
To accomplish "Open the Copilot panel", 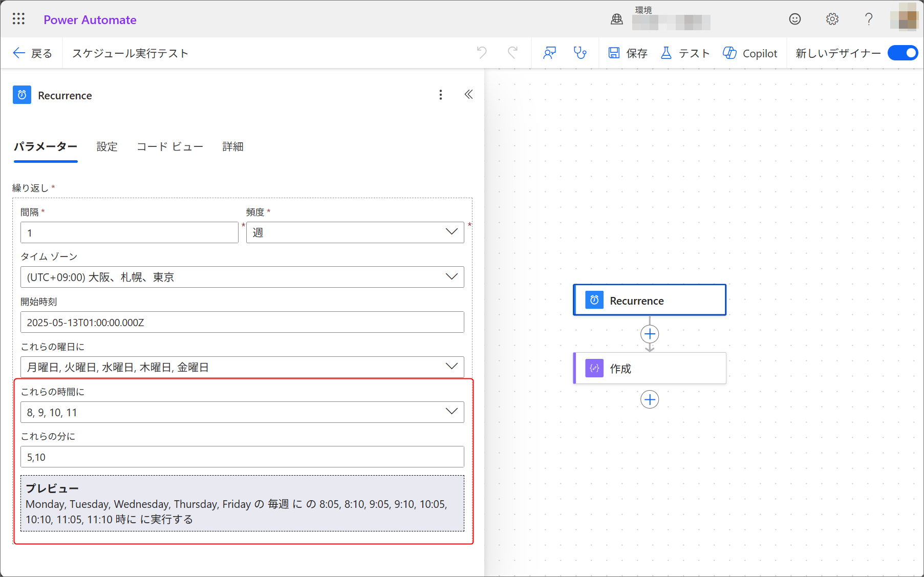I will pos(750,53).
